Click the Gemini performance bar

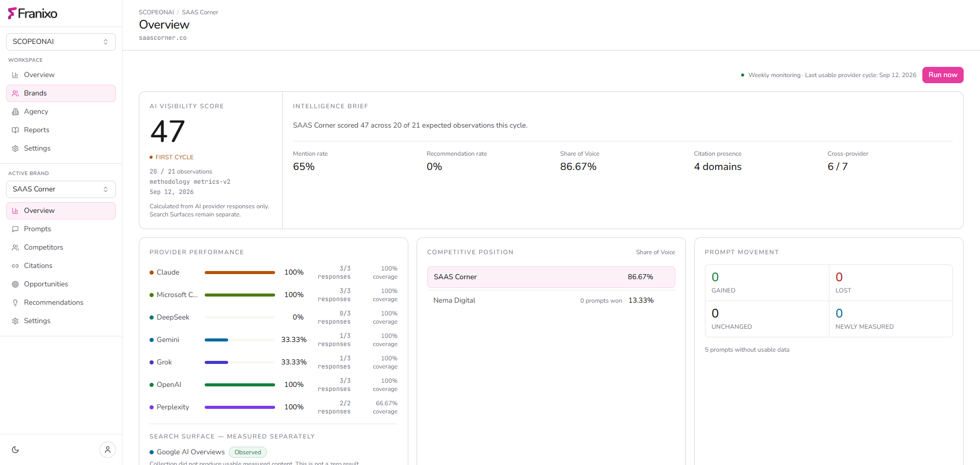click(240, 340)
